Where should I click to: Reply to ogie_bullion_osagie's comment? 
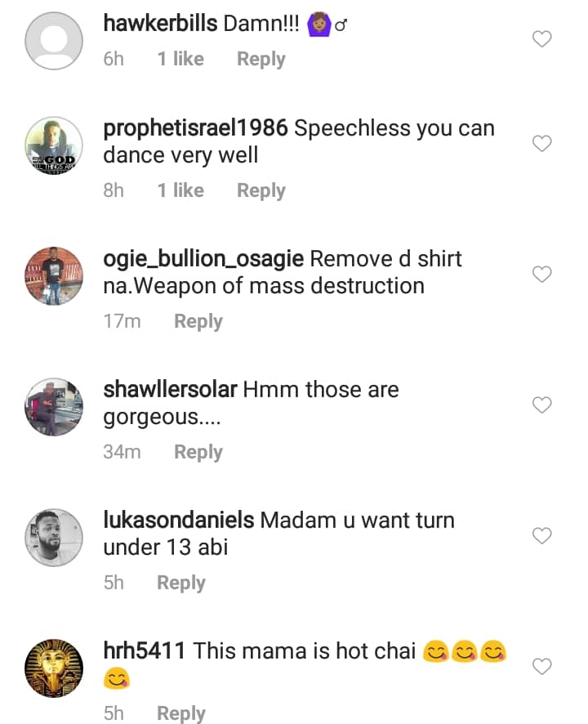[198, 321]
